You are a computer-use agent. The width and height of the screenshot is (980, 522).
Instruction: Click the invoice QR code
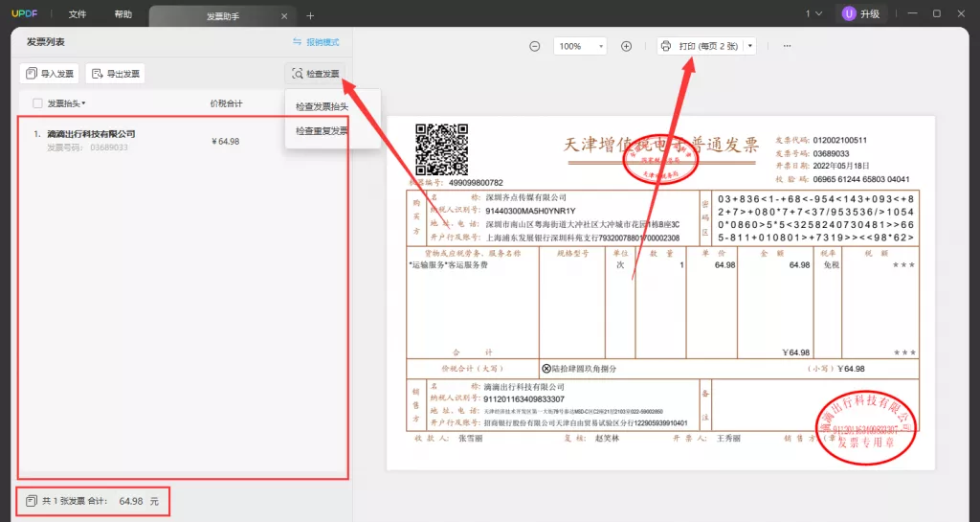click(442, 149)
